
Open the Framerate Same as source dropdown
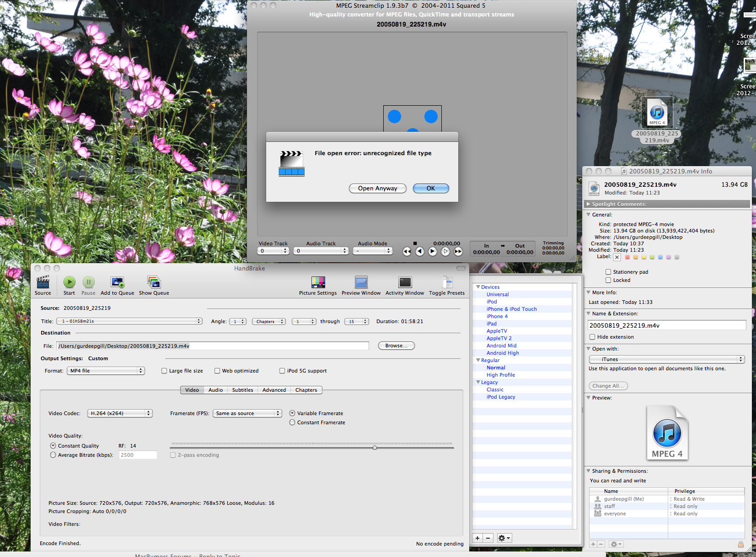pyautogui.click(x=247, y=413)
